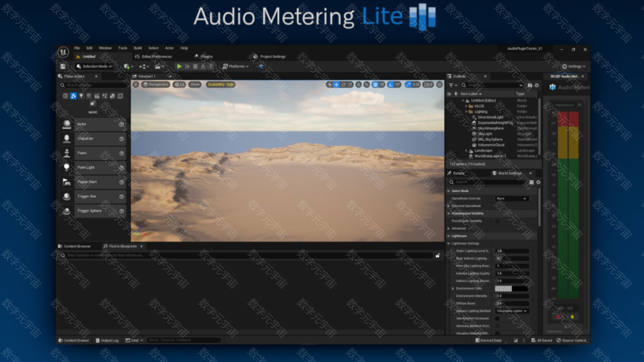Toggle rotation snapping angle icon
Image resolution: width=644 pixels, height=362 pixels.
tap(389, 84)
